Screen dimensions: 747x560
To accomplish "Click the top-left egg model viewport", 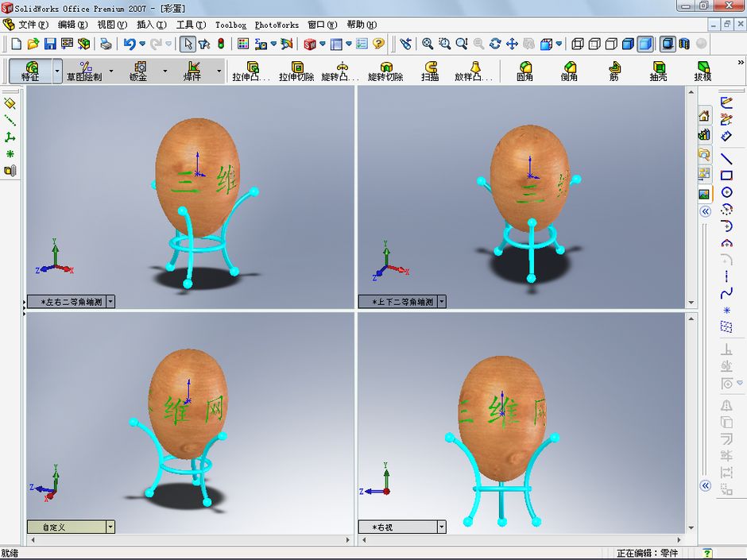I will click(x=191, y=197).
